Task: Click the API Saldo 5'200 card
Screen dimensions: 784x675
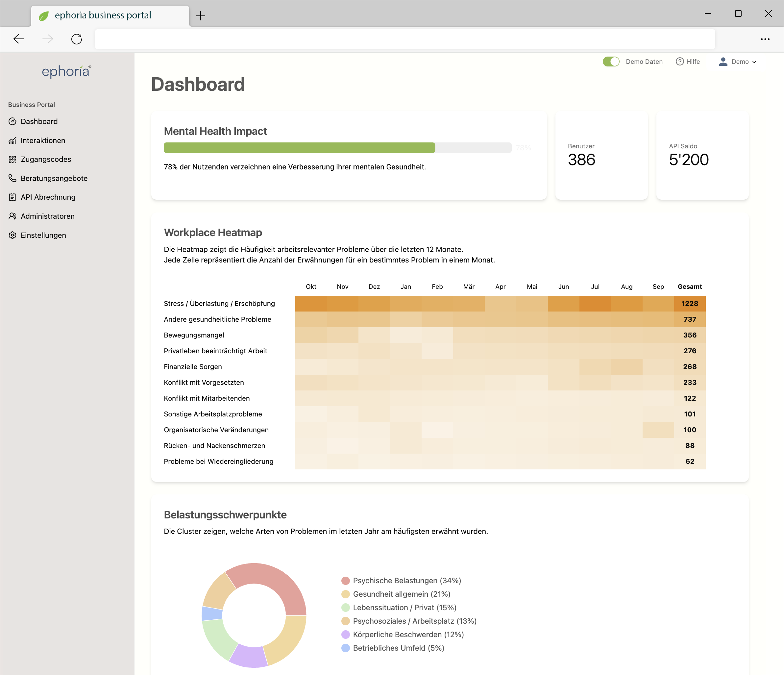Action: (x=702, y=156)
